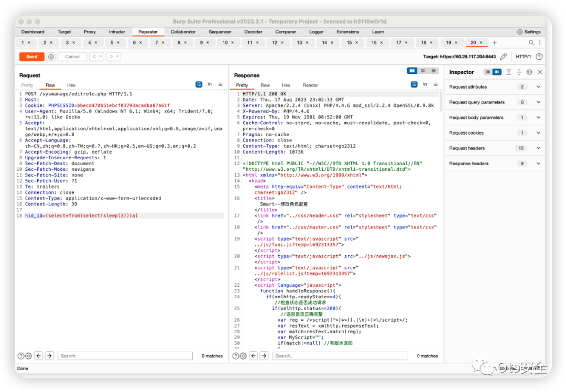Collapse all Inspector sections icon

point(519,72)
